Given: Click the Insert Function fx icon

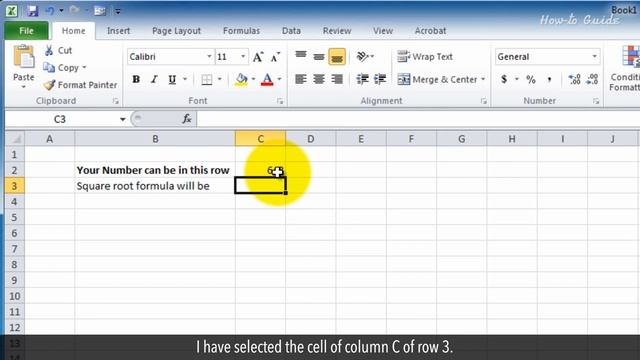Looking at the screenshot, I should click(187, 119).
